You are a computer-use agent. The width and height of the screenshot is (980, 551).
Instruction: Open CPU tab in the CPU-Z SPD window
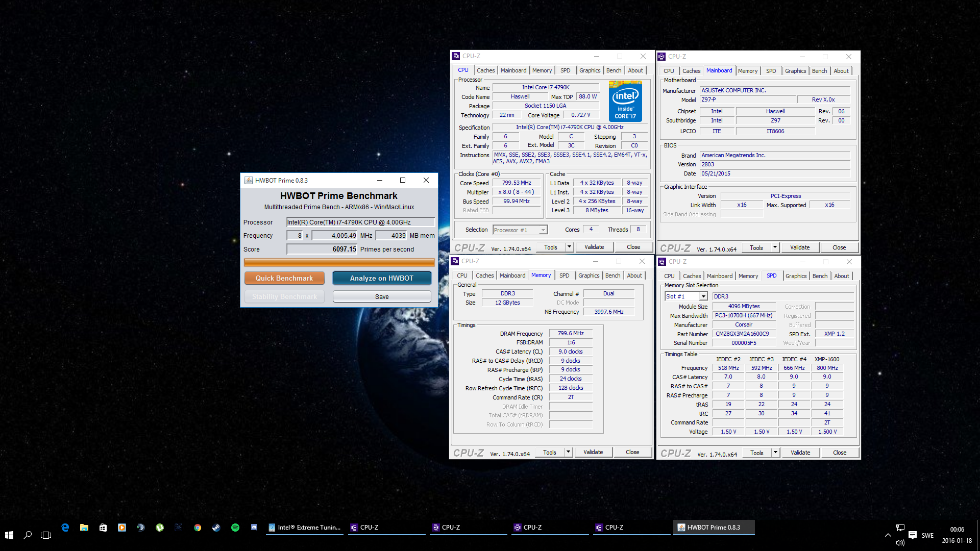pos(669,276)
